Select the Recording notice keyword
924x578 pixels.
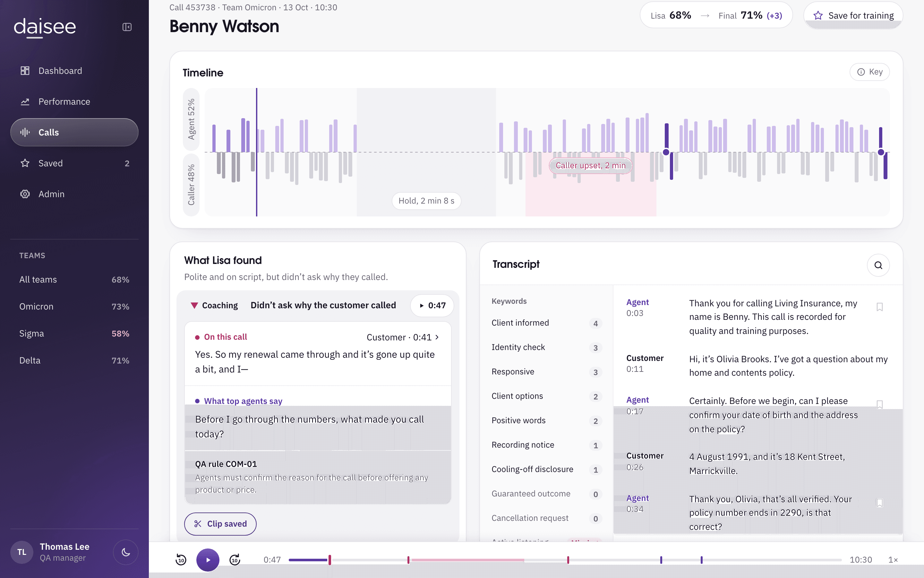pos(546,445)
